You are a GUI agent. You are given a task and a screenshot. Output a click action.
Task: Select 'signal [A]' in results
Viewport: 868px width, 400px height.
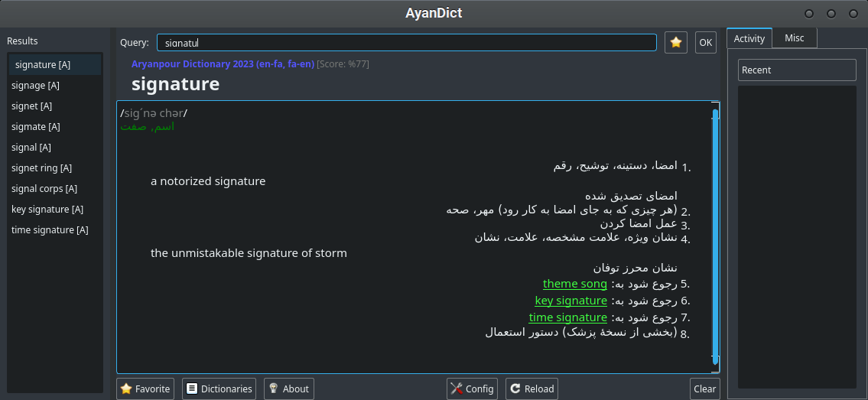pyautogui.click(x=55, y=147)
